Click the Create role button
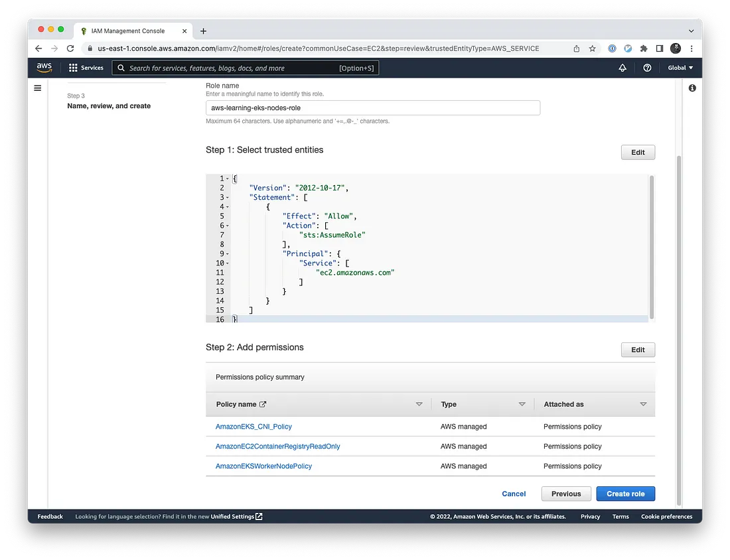730x560 pixels. [625, 494]
